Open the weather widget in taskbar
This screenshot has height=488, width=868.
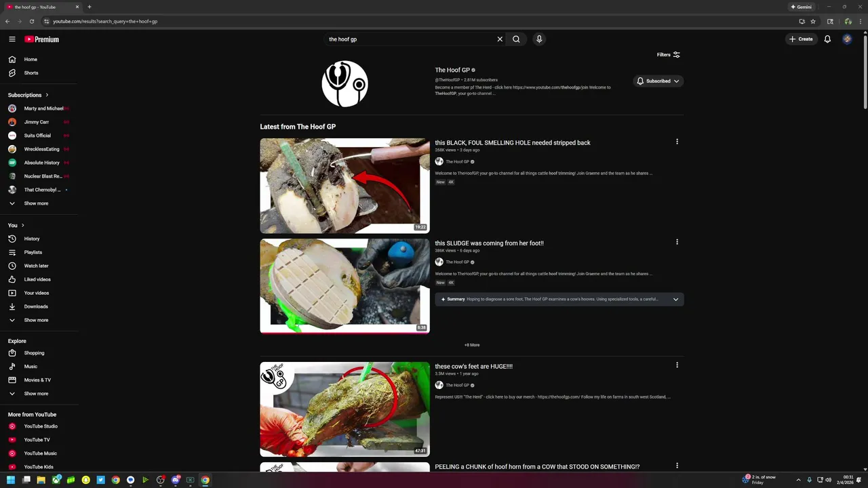pos(759,480)
